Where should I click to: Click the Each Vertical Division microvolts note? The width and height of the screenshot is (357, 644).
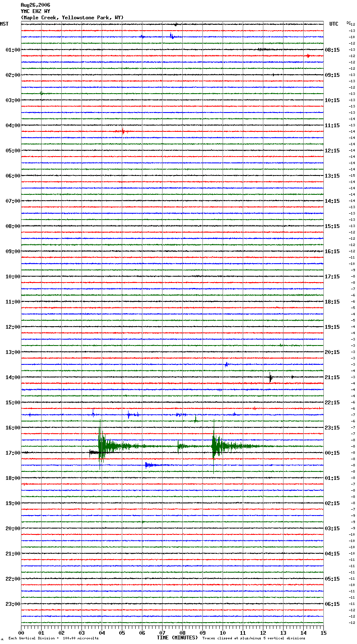click(53, 639)
